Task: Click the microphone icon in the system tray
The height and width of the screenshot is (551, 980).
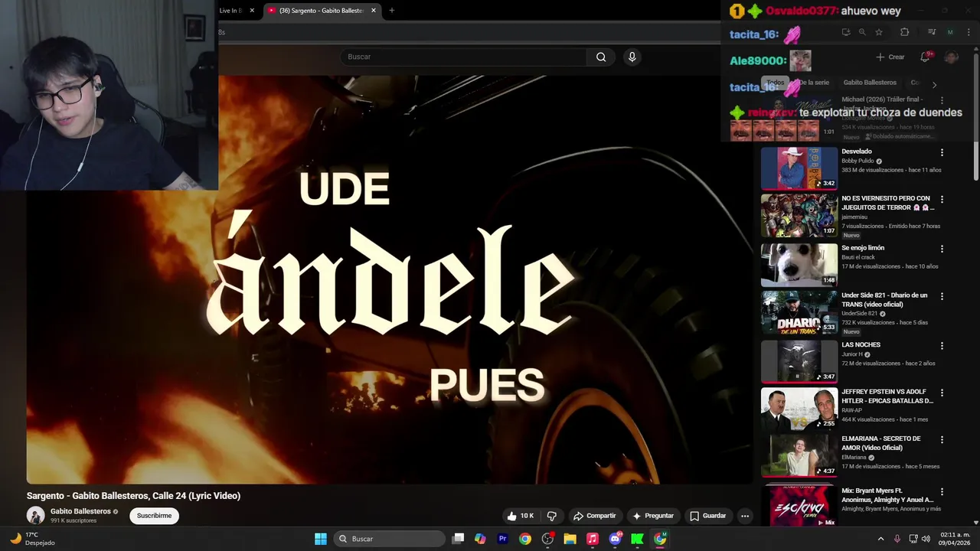Action: (897, 539)
